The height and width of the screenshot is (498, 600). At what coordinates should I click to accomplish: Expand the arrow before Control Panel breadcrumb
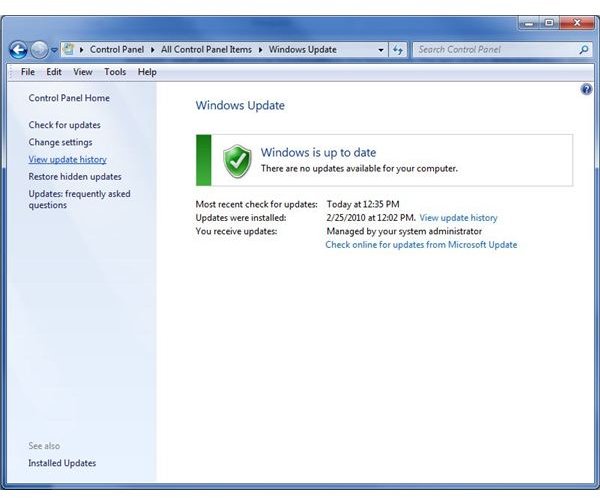pyautogui.click(x=82, y=50)
